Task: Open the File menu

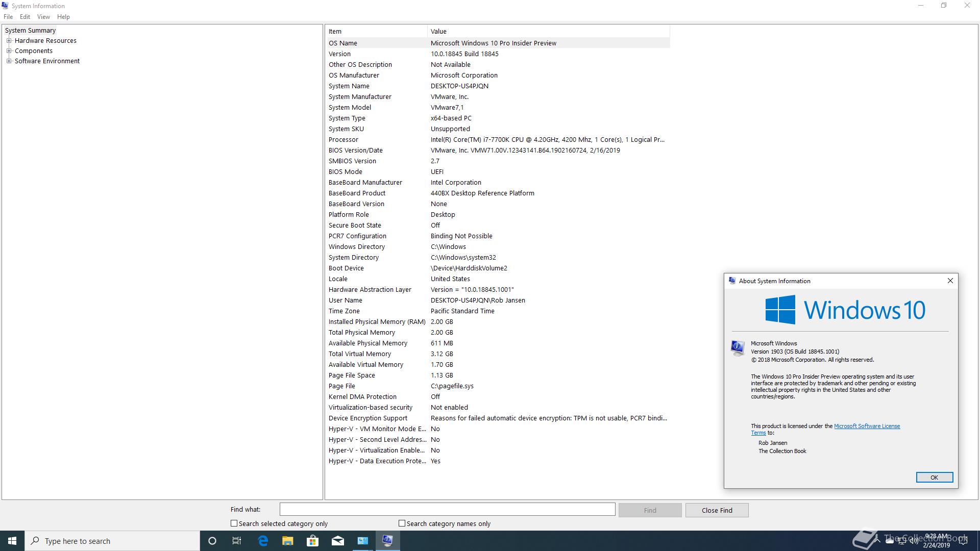Action: click(x=8, y=17)
